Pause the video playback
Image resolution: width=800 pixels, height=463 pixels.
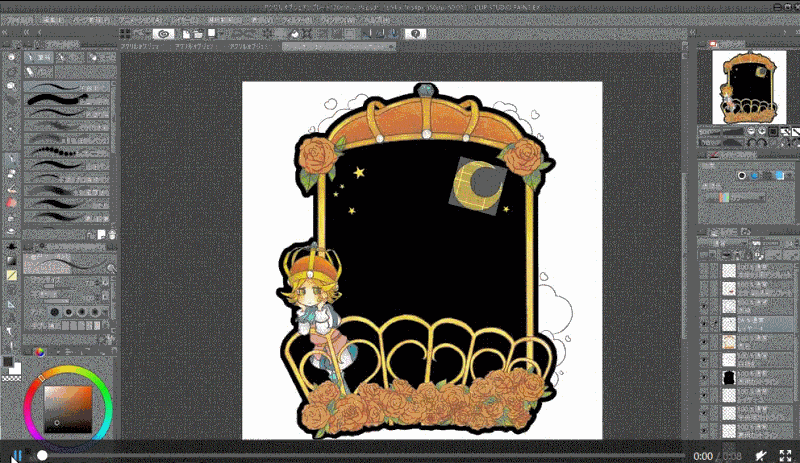pyautogui.click(x=16, y=455)
